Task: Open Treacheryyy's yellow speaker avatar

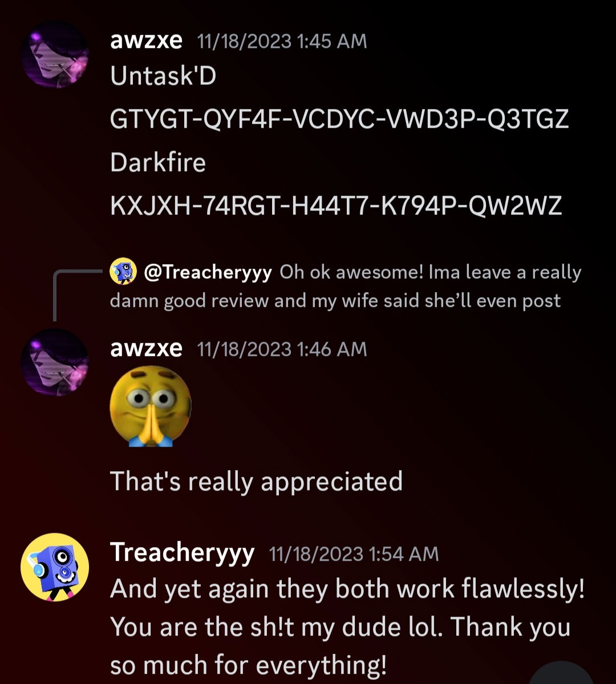Action: pyautogui.click(x=55, y=566)
